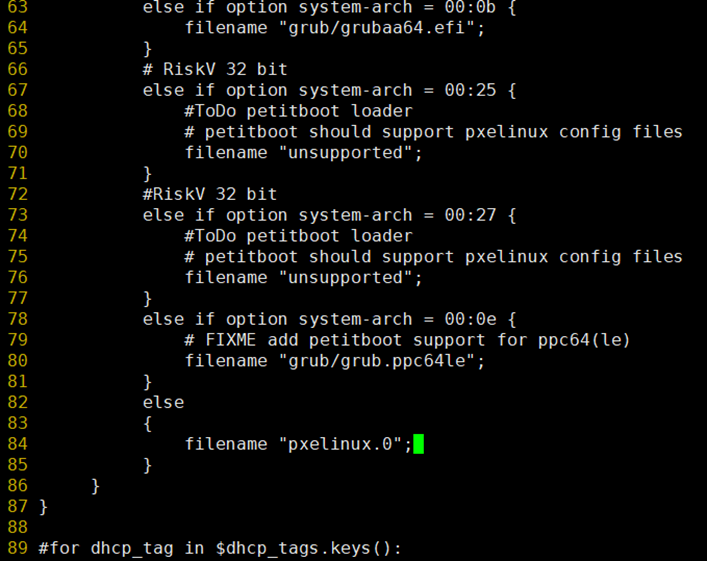Place cursor on "# RiskV 32 bit" comment
The width and height of the screenshot is (707, 561).
pyautogui.click(x=215, y=69)
